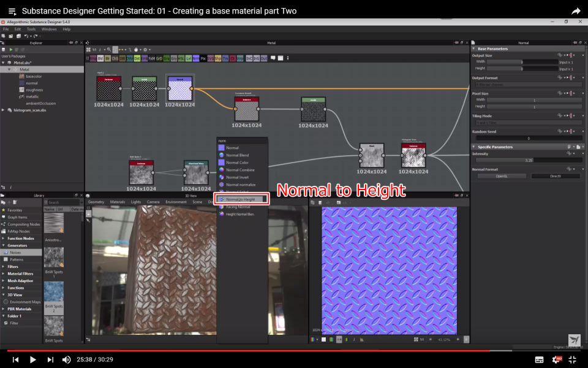Open the video playlist menu icon
Image resolution: width=588 pixels, height=368 pixels.
[12, 11]
